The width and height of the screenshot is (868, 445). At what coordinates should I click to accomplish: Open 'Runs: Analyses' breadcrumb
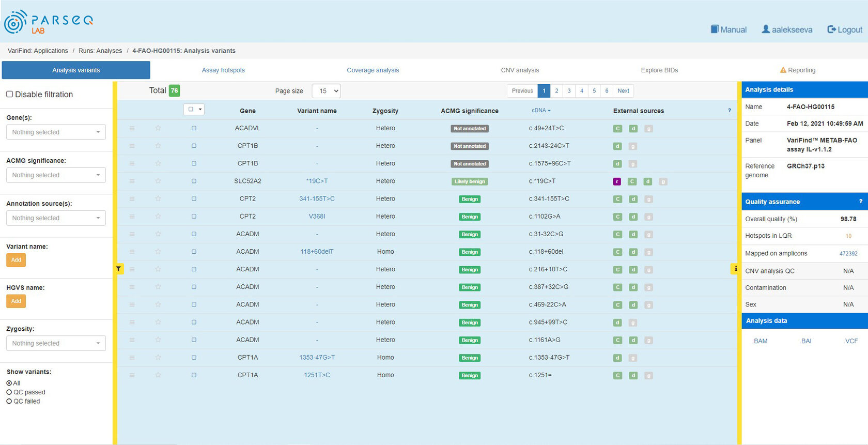pyautogui.click(x=100, y=51)
